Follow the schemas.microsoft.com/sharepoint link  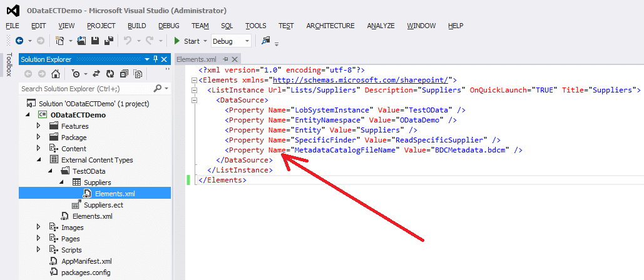pyautogui.click(x=360, y=80)
